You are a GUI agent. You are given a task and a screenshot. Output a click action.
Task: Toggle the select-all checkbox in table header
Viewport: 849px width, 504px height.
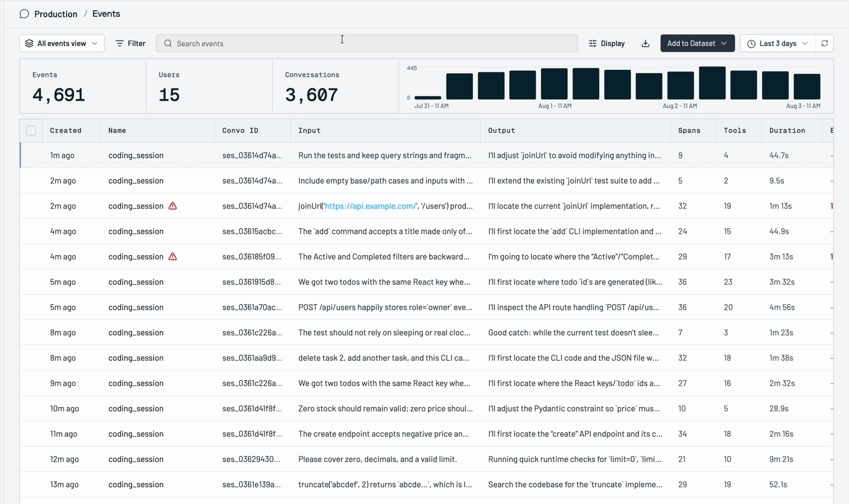31,131
